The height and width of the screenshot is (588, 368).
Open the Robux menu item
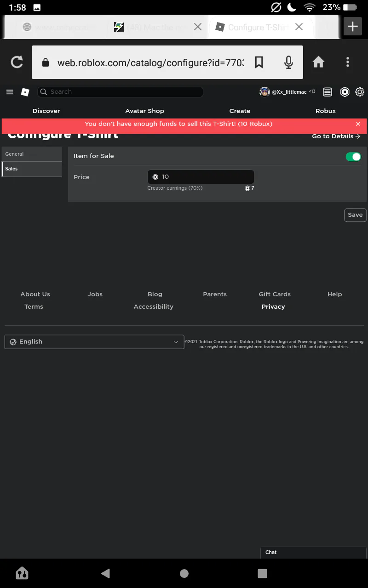(326, 111)
